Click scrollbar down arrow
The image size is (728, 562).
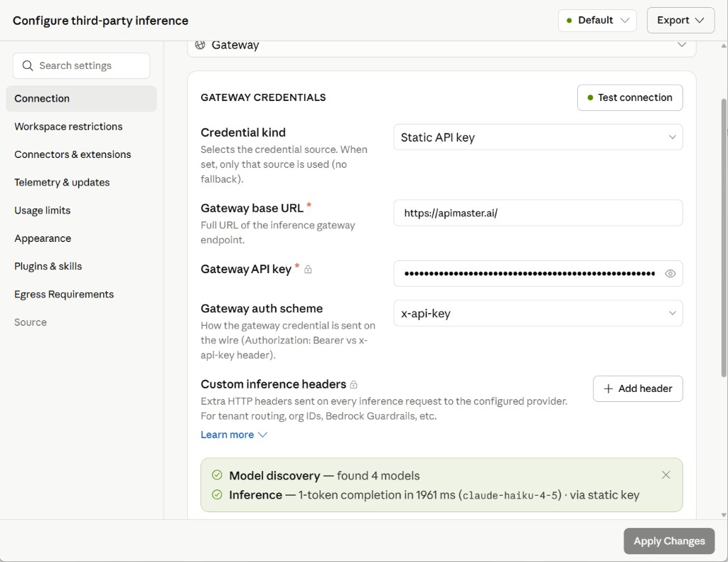point(723,514)
